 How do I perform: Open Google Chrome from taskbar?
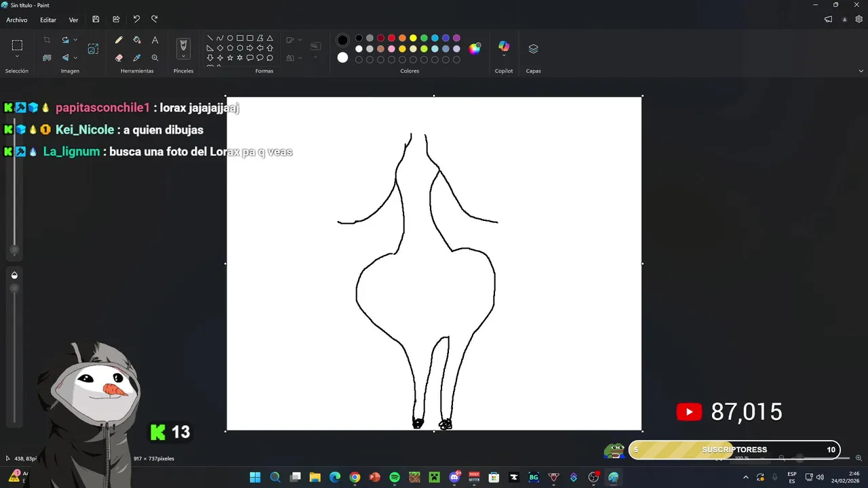click(355, 477)
